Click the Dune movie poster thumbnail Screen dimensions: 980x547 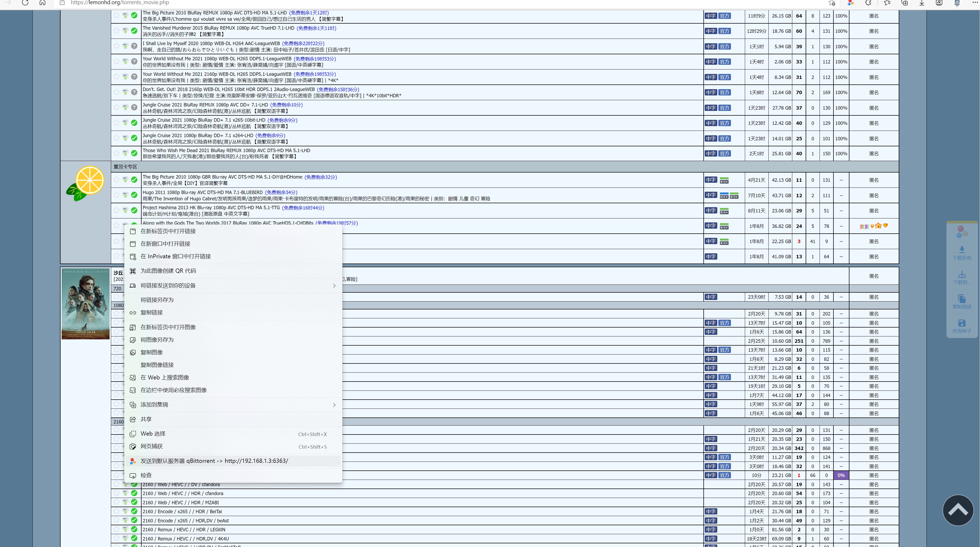pos(85,304)
